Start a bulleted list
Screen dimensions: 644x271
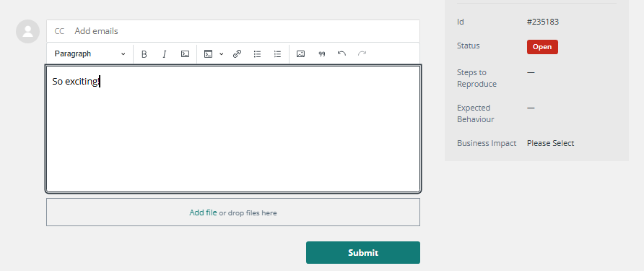[x=258, y=54]
